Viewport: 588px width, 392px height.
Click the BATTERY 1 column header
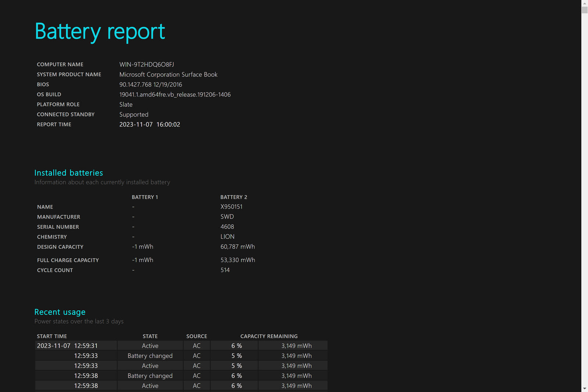click(x=145, y=197)
